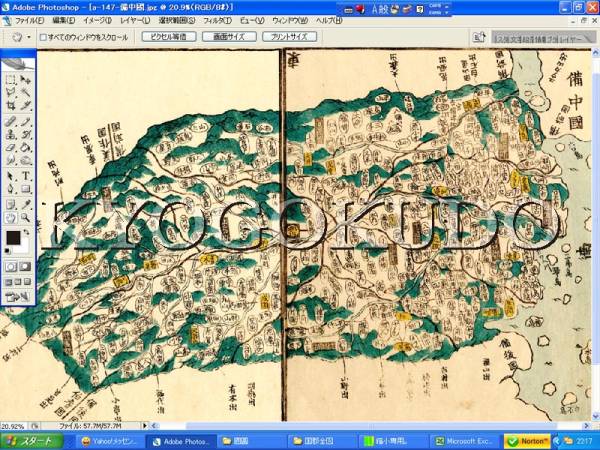Click the feather logo atop the toolbox
The width and height of the screenshot is (600, 450).
(x=18, y=64)
